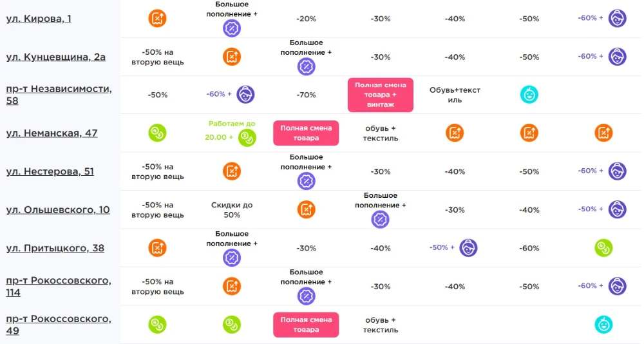Click cyan baby face icon in Рокоссовского, 49 row
The width and height of the screenshot is (644, 344).
[603, 324]
